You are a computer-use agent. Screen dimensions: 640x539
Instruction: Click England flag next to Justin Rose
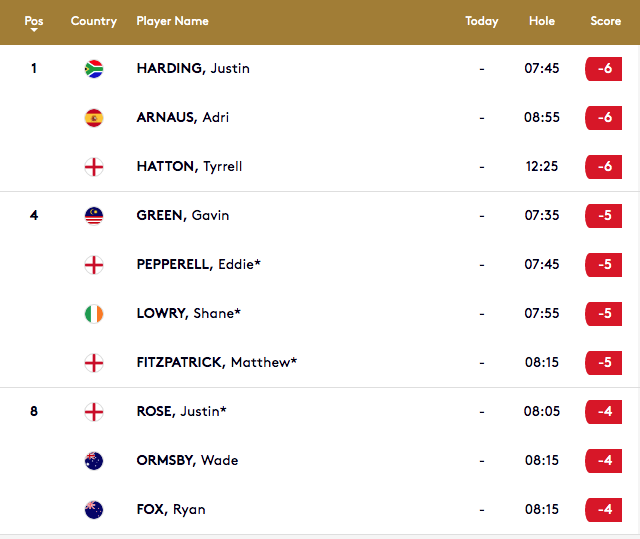pyautogui.click(x=94, y=412)
